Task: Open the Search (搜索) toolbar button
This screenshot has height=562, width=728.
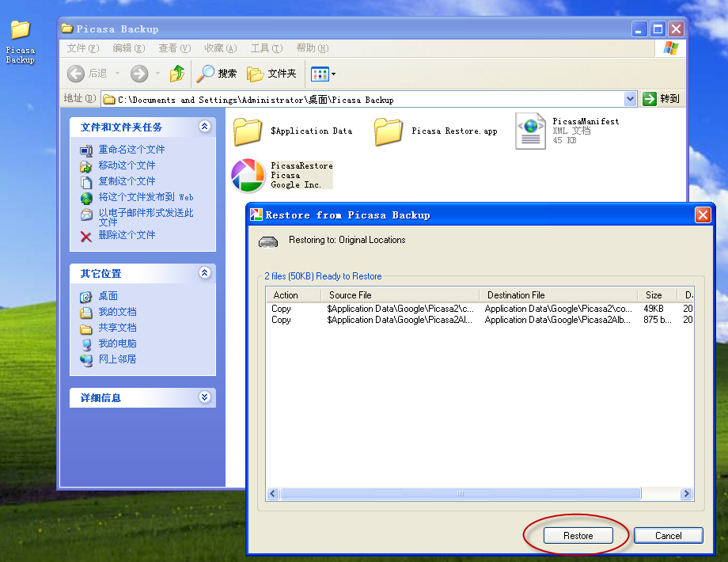Action: 216,74
